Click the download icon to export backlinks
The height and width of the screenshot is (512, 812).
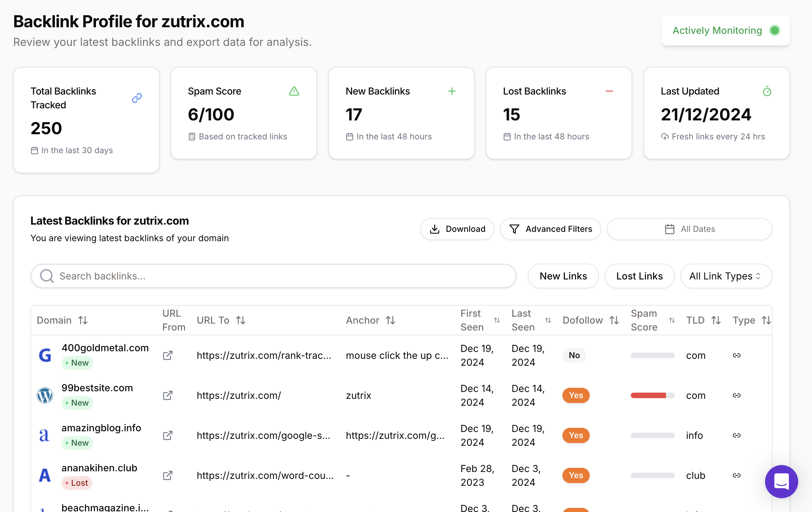click(x=434, y=229)
